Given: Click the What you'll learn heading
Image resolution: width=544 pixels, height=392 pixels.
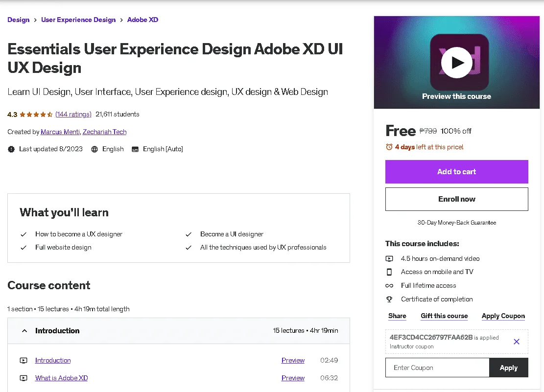Looking at the screenshot, I should tap(64, 213).
